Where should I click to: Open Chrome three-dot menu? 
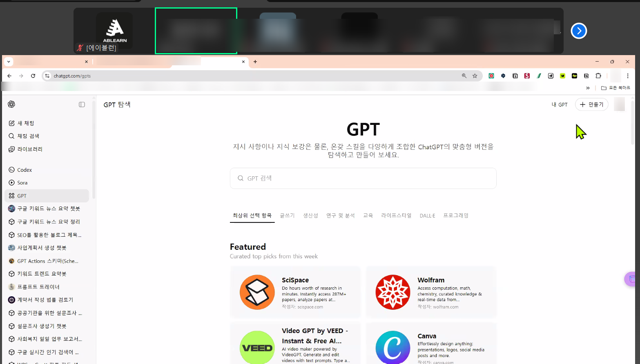tap(628, 76)
